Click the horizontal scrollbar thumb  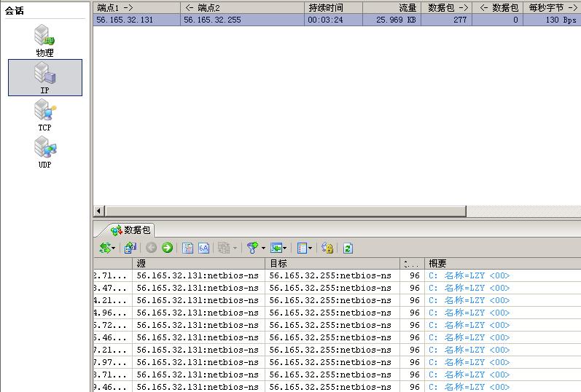pos(285,211)
